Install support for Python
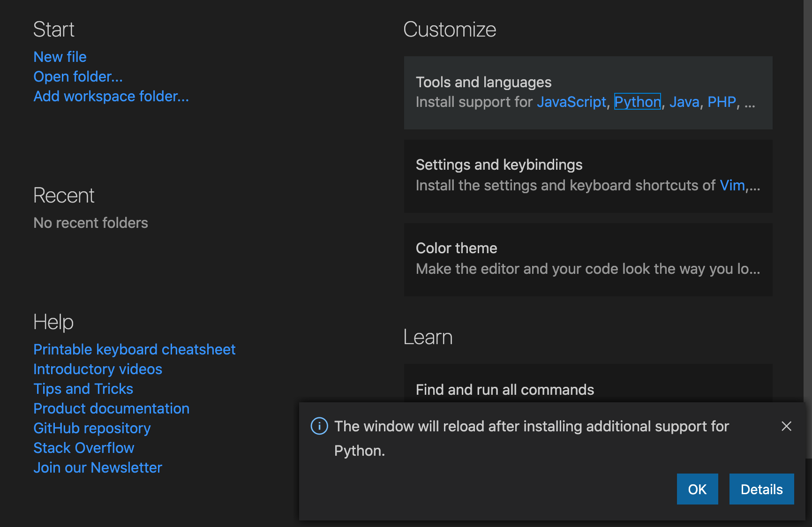 pyautogui.click(x=637, y=102)
